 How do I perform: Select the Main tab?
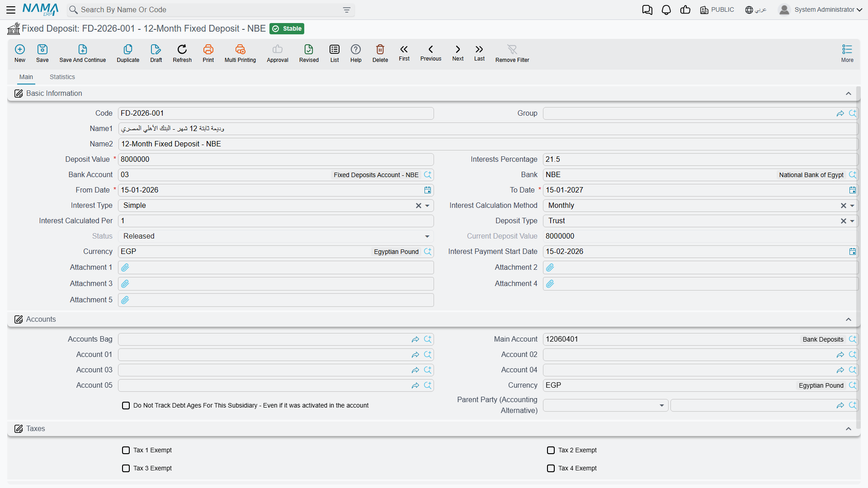click(26, 77)
